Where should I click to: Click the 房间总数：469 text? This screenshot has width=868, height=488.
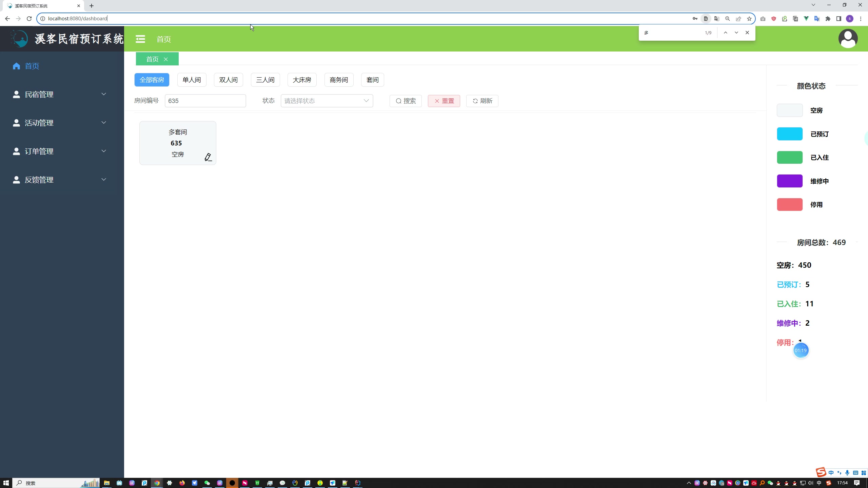(821, 242)
